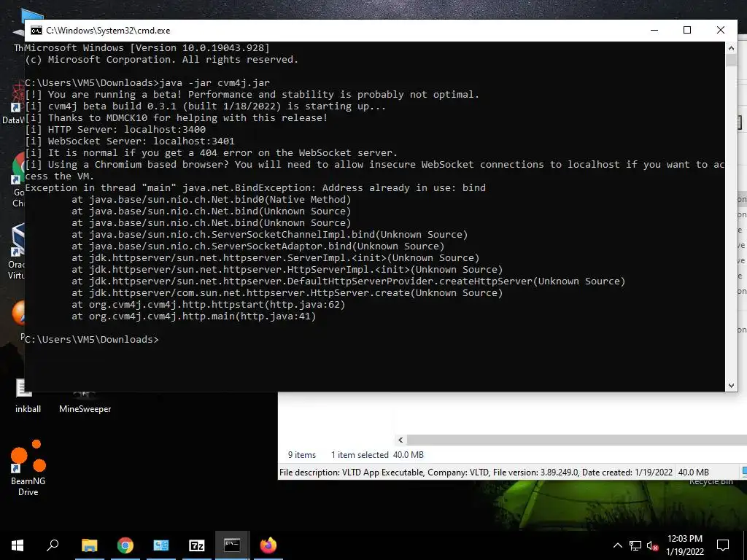Click the 'http.main(http.java:41)' stack trace line
Viewport: 747px width, 560px height.
[194, 316]
